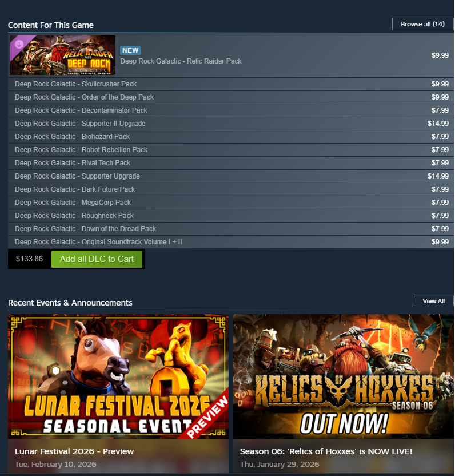Image resolution: width=455 pixels, height=476 pixels.
Task: Open the Decontaminator Pack listing
Action: coord(231,110)
